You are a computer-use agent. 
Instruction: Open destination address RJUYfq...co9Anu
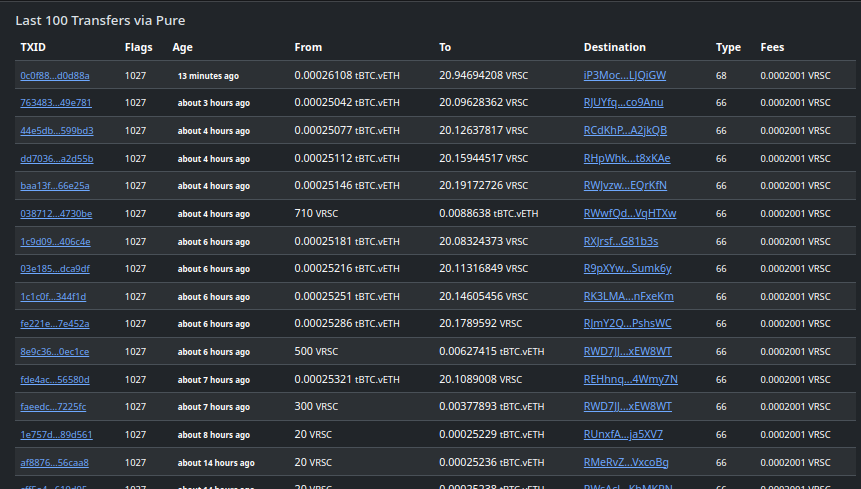[623, 103]
